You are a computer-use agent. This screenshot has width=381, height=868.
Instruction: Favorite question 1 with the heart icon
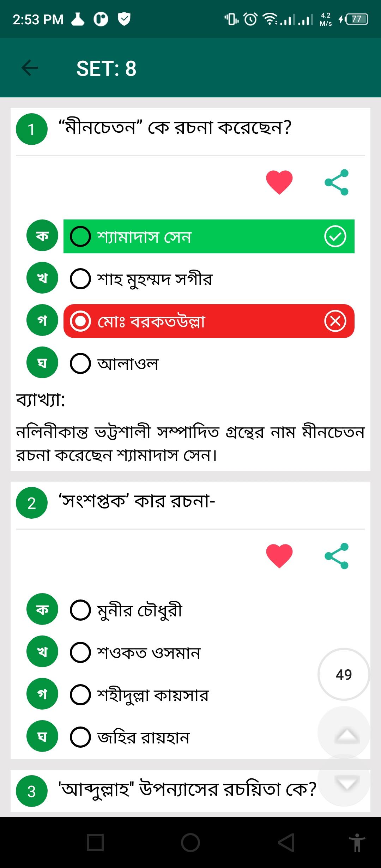click(x=279, y=182)
